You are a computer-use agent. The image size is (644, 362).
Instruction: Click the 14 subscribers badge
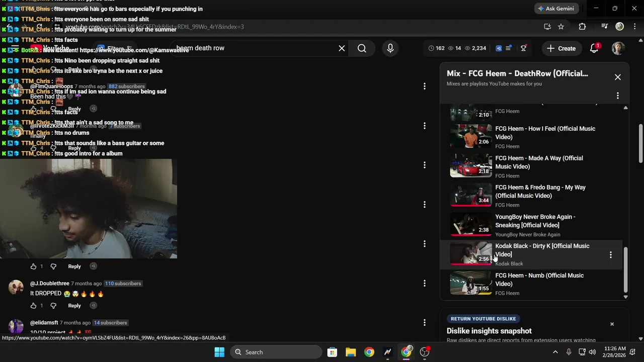tap(111, 323)
